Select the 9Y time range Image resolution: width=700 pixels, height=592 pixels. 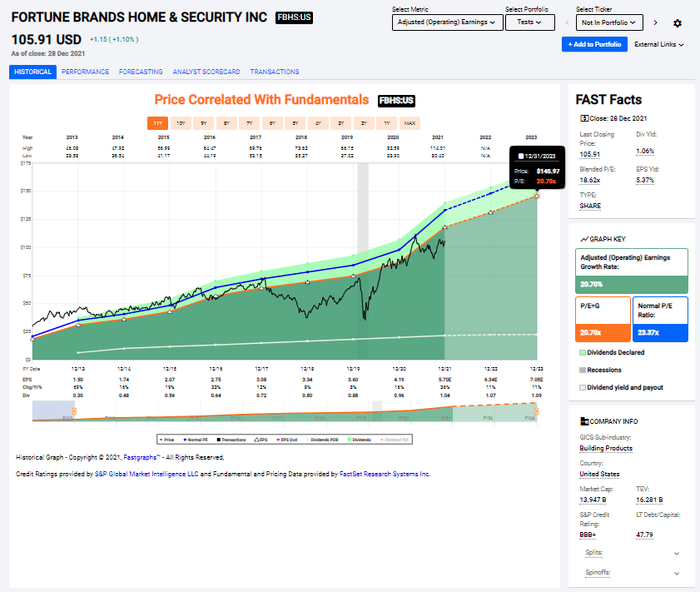pos(204,123)
